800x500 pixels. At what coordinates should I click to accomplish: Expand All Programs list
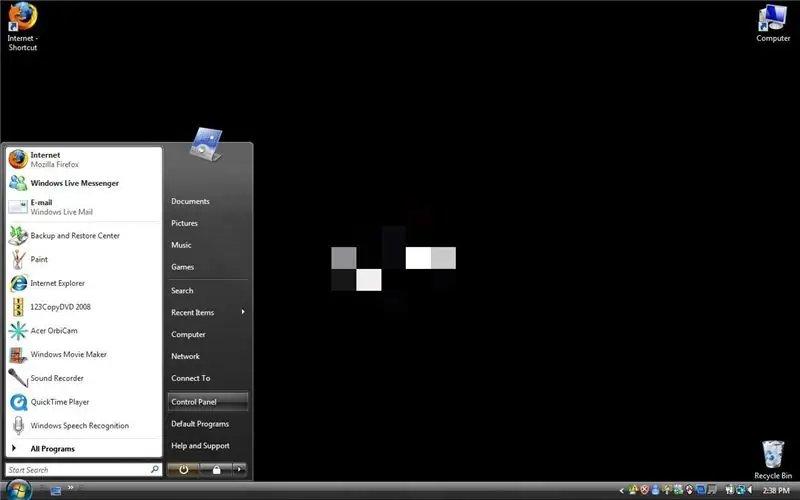click(x=84, y=448)
